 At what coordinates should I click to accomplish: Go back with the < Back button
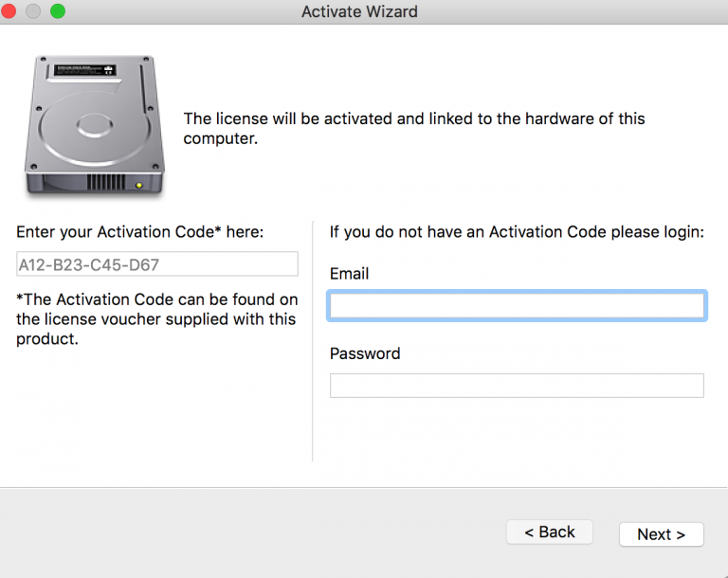coord(549,532)
